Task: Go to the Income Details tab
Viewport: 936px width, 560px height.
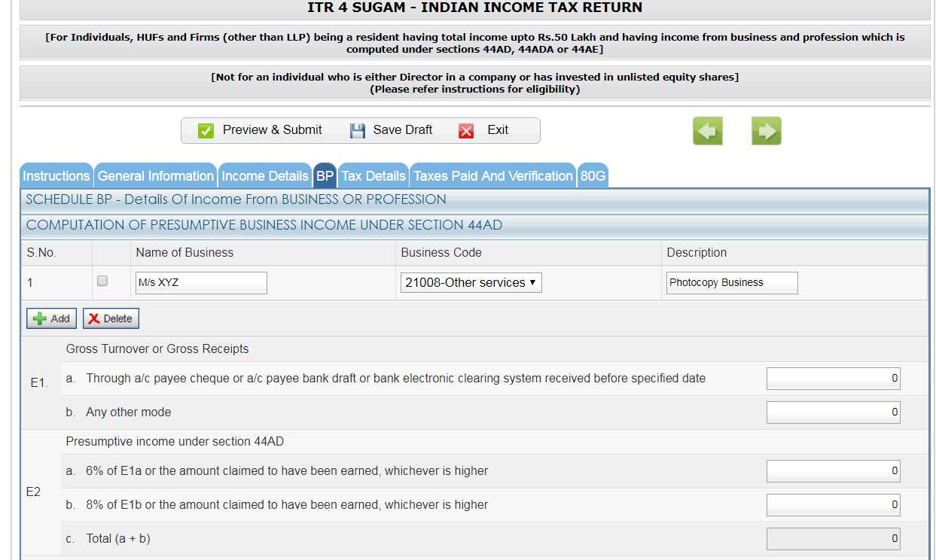Action: [x=265, y=175]
